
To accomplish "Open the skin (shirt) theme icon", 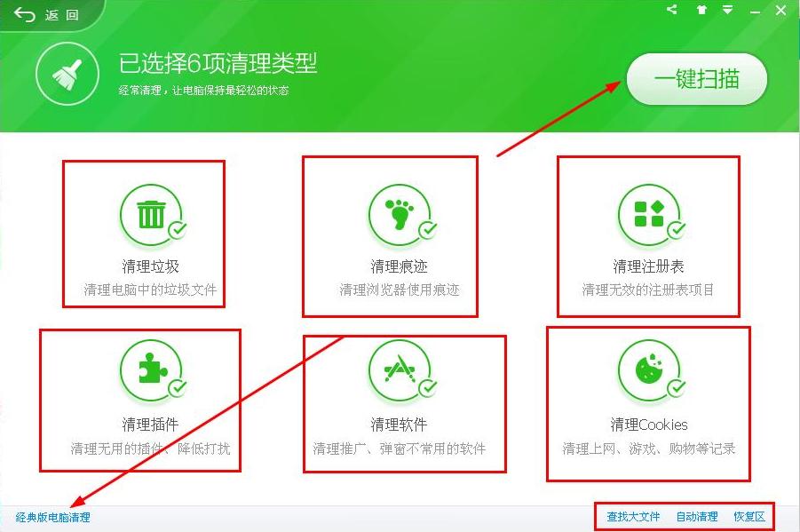I will click(701, 10).
